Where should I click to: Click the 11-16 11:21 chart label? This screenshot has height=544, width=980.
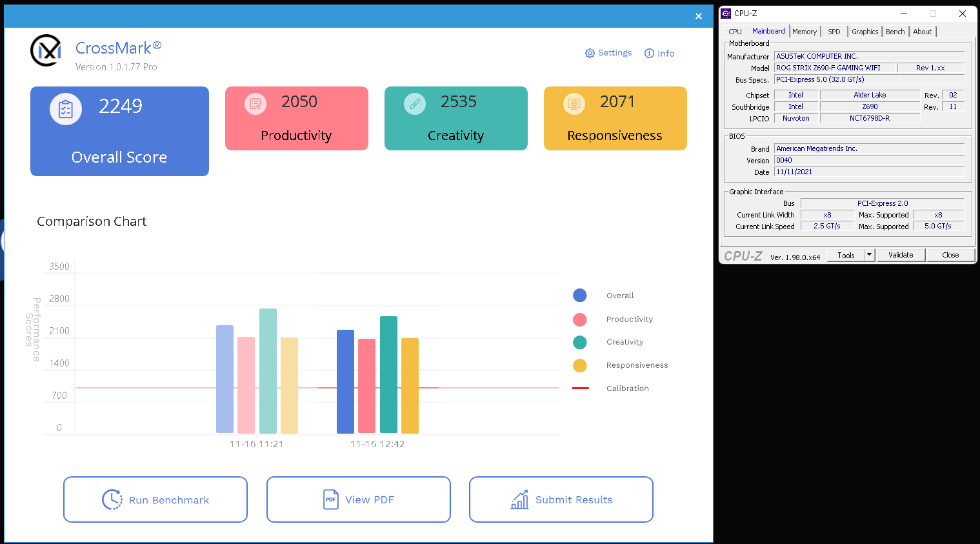(257, 444)
